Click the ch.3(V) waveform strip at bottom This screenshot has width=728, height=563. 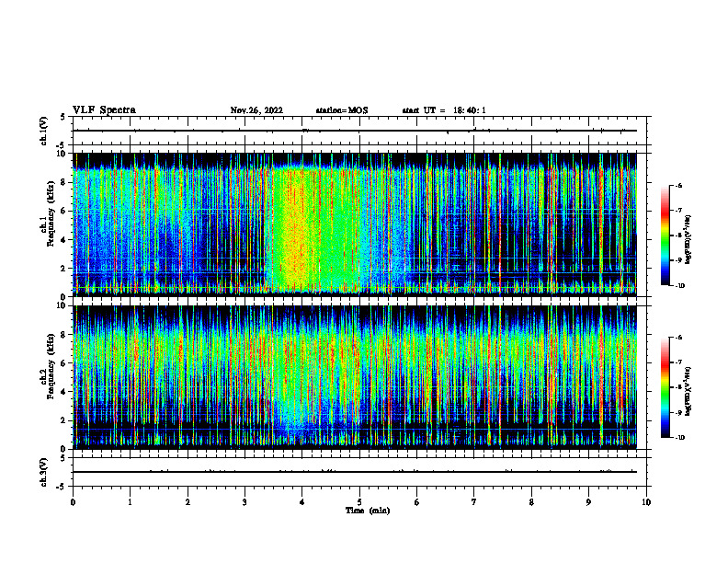(359, 472)
